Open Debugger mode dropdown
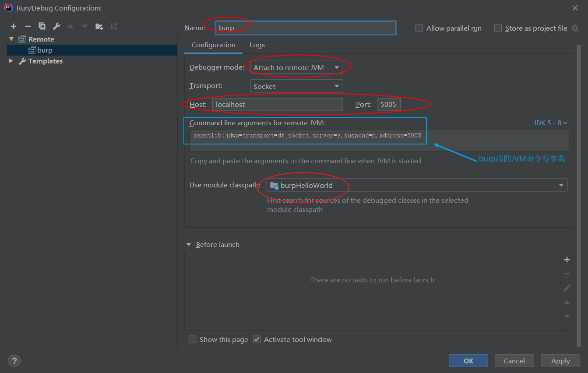588x373 pixels. [x=296, y=67]
